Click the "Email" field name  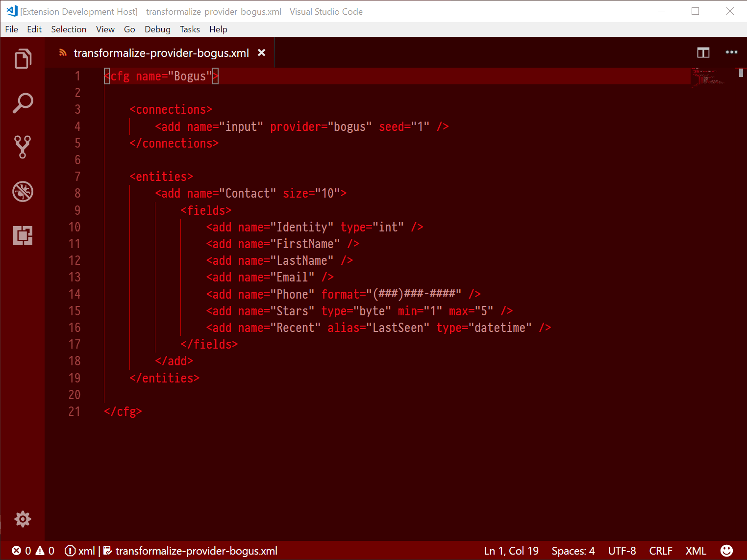point(292,277)
